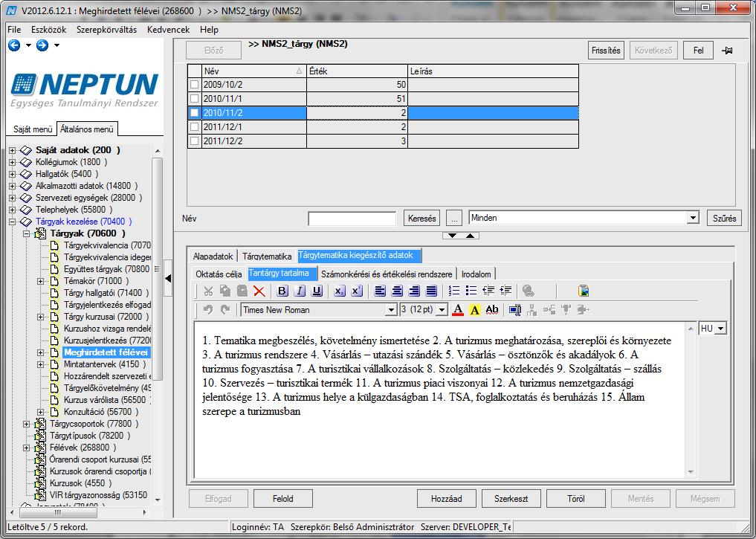756x539 pixels.
Task: Click the Cut scissors icon
Action: point(208,291)
